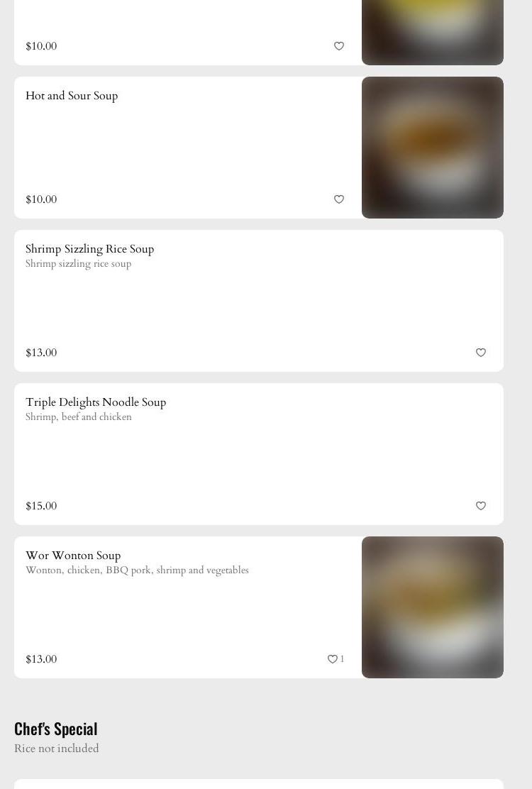Select the Wor Wonton Soup $13.00 price
The width and height of the screenshot is (532, 789).
(x=41, y=659)
